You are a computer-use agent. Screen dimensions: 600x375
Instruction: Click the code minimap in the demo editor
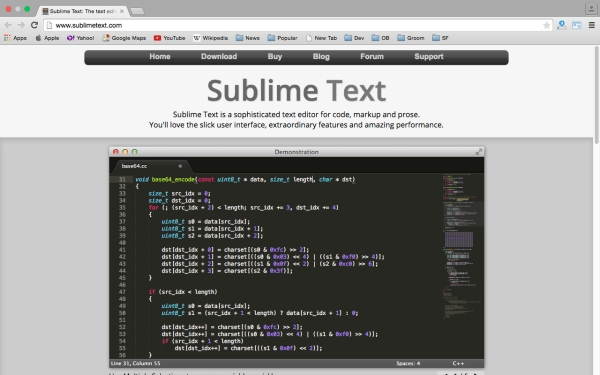(x=462, y=247)
